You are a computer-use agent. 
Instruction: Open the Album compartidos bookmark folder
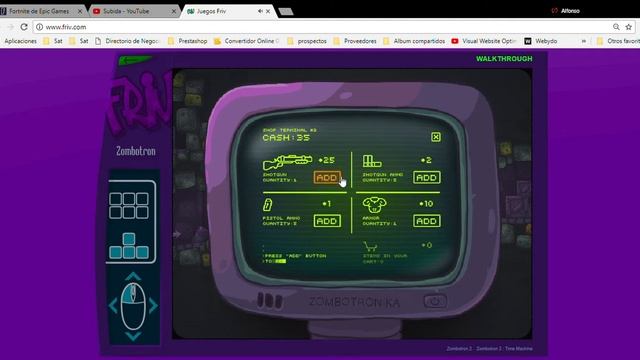pyautogui.click(x=414, y=41)
